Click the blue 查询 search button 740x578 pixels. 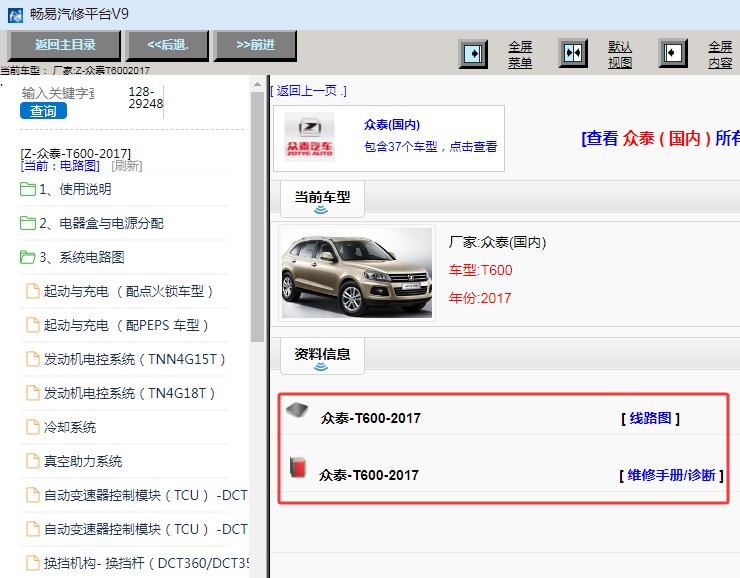coord(43,111)
